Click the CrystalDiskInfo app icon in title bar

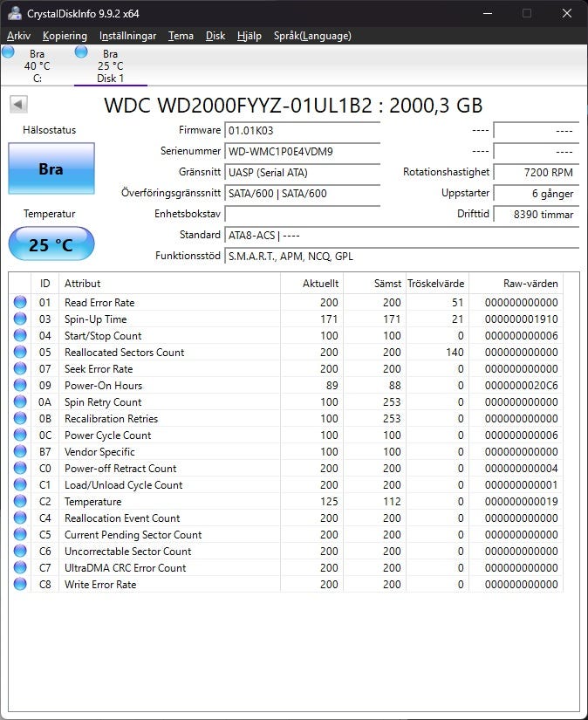pos(14,13)
